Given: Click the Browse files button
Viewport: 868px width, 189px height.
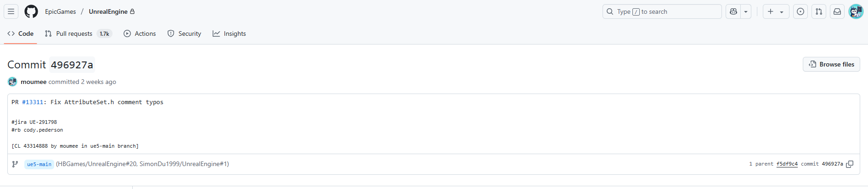Looking at the screenshot, I should (x=831, y=64).
